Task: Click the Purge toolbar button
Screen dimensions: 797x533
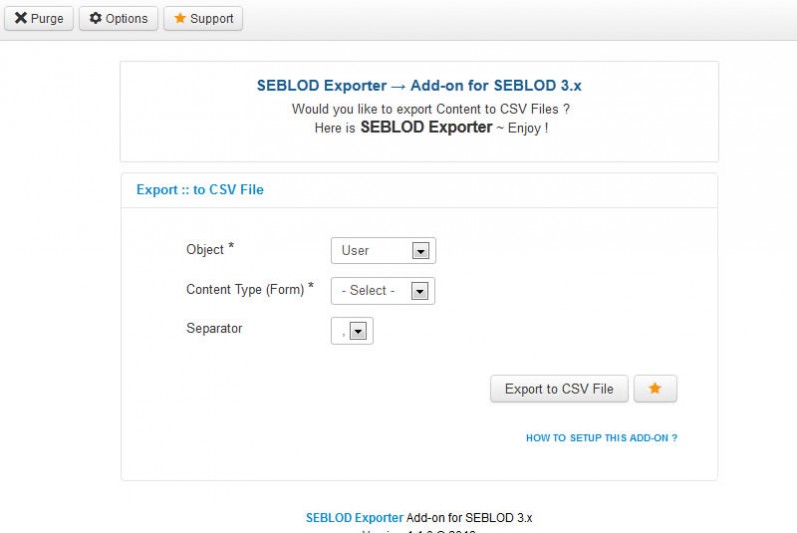Action: click(x=39, y=18)
